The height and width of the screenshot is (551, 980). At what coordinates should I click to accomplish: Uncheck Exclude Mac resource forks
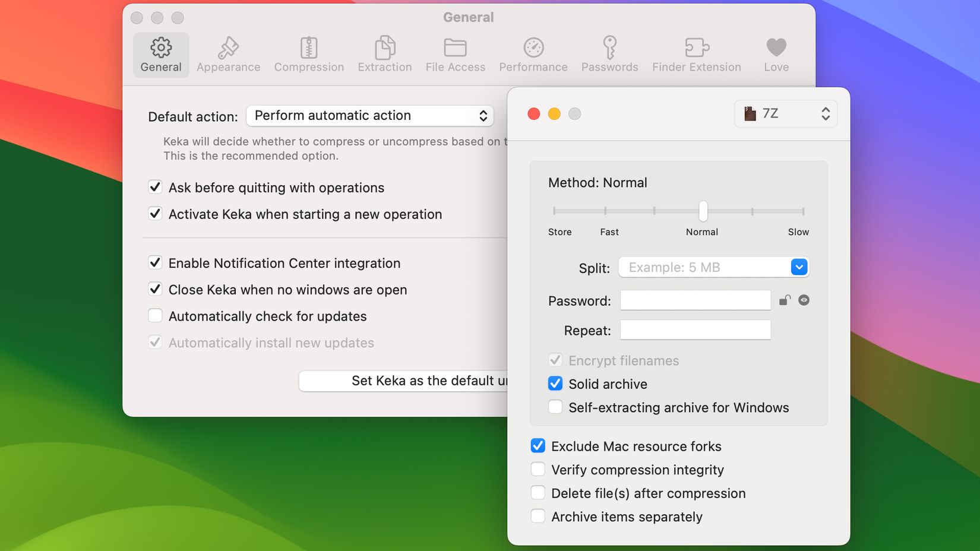click(x=538, y=445)
